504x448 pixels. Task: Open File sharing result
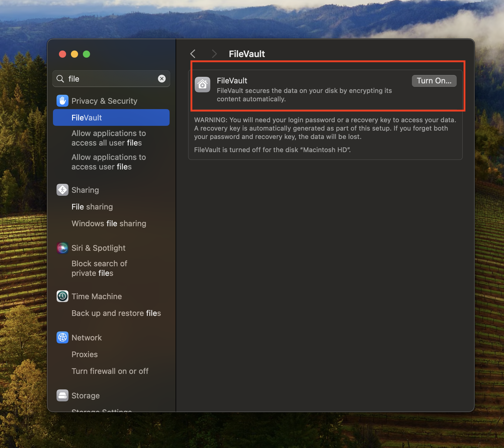click(x=92, y=207)
